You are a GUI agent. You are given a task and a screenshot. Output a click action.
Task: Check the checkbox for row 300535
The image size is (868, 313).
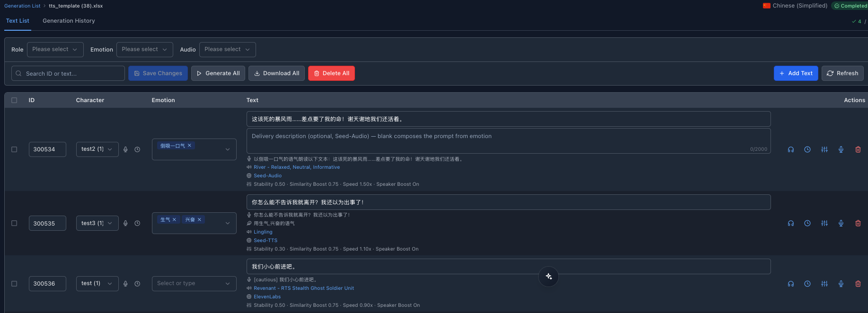pos(14,223)
